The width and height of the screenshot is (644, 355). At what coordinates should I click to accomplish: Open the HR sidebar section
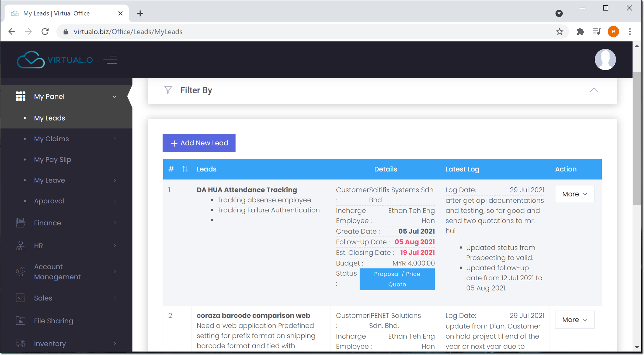[38, 246]
